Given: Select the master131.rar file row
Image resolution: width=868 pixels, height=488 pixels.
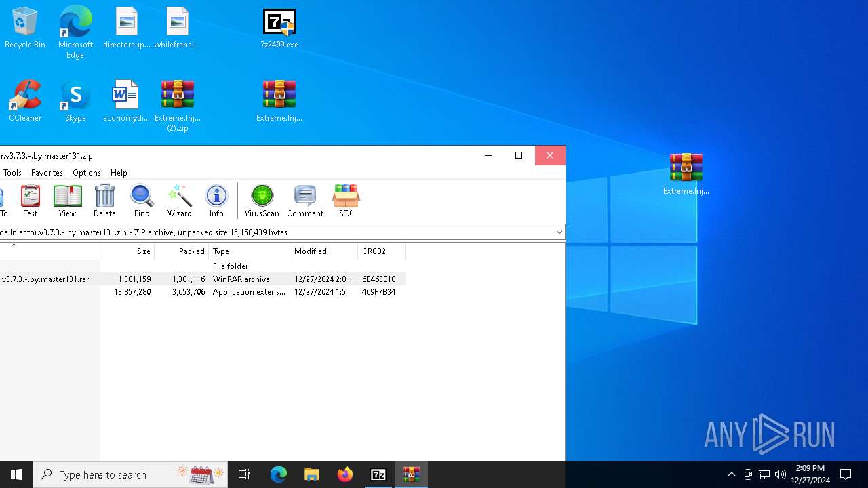Looking at the screenshot, I should (x=203, y=279).
